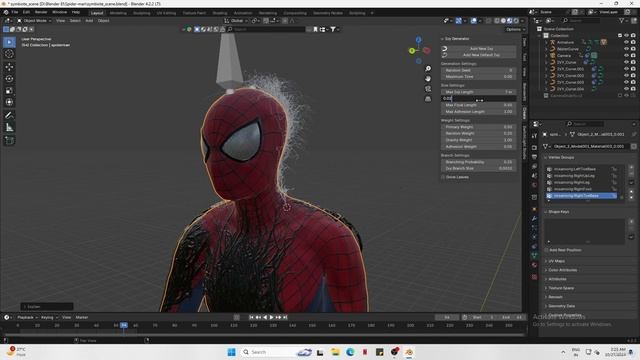Collapse the Shape Keys panel
This screenshot has width=640, height=360.
[x=558, y=211]
